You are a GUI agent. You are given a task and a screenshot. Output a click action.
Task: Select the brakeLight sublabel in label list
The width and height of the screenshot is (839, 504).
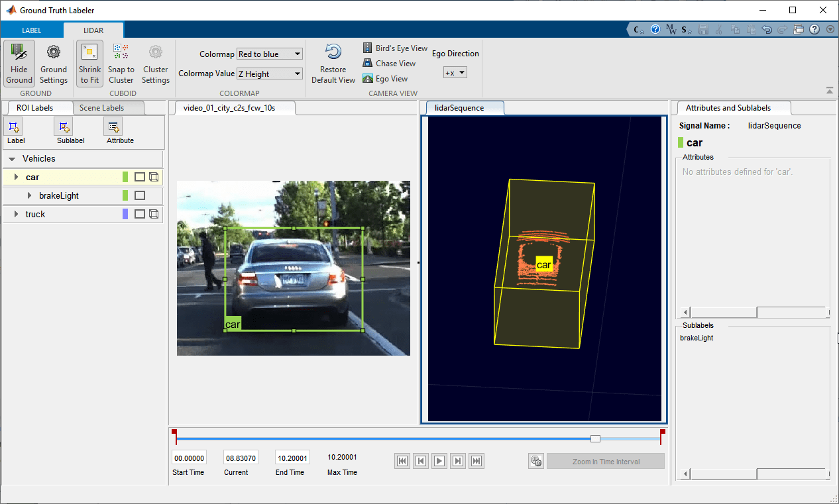pyautogui.click(x=59, y=196)
